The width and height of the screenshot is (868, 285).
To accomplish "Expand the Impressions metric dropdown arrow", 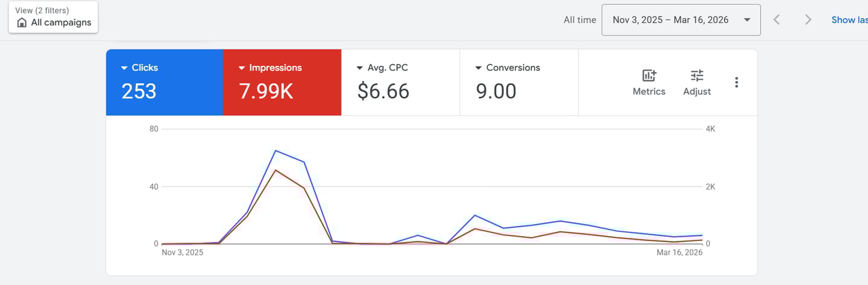I will coord(242,68).
